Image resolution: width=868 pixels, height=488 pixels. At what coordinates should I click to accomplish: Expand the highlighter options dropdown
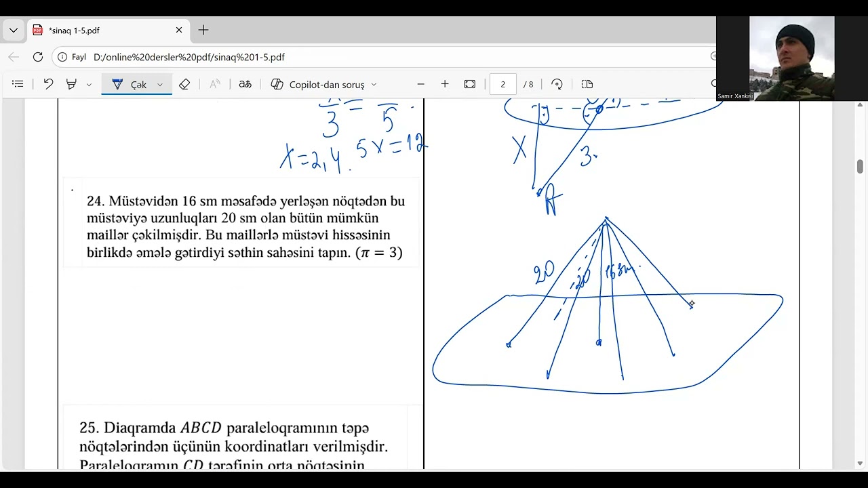[x=89, y=85]
